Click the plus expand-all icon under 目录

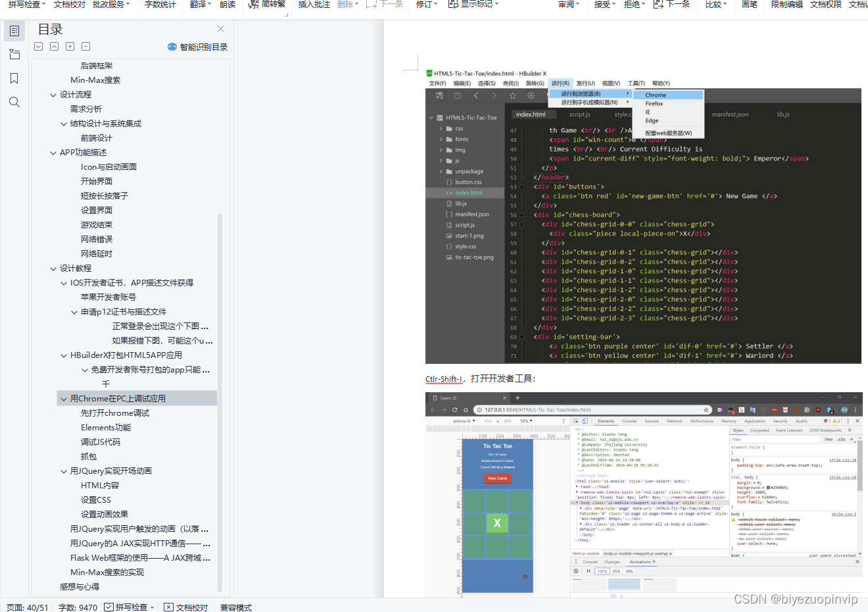click(x=70, y=47)
